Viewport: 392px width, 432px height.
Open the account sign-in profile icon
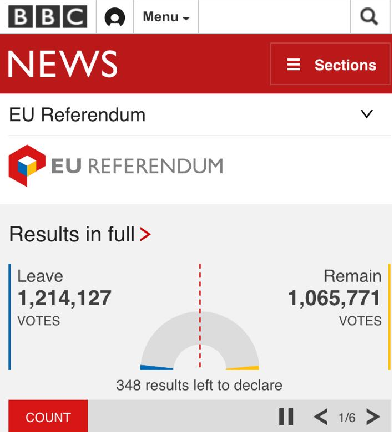pyautogui.click(x=115, y=17)
